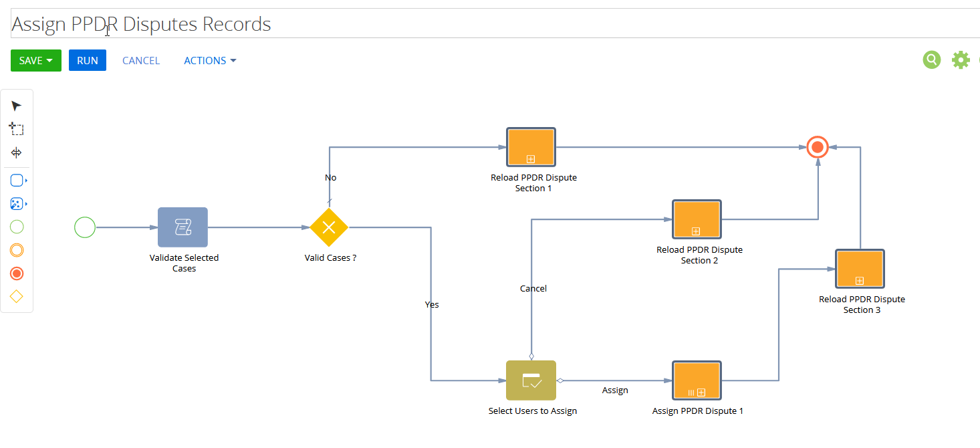Click the 'Reload PPDR Dispute Section 1' label

533,183
